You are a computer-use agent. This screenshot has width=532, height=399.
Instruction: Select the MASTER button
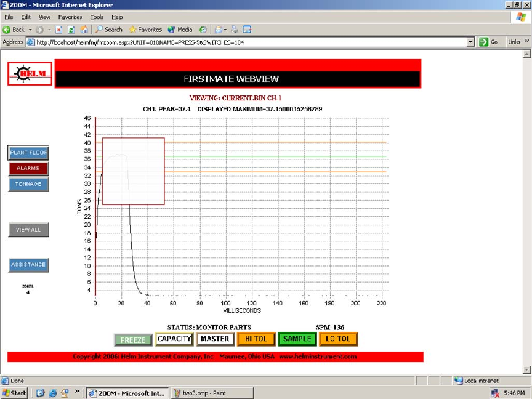coord(215,339)
